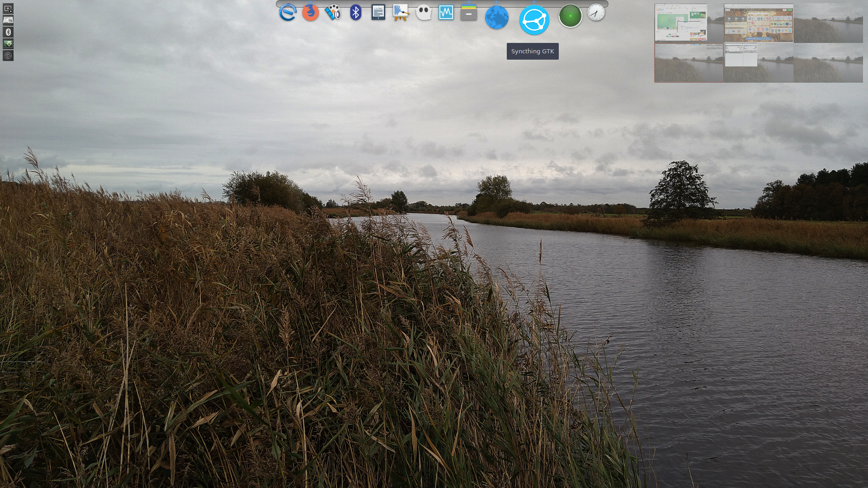Open the newspaper reader icon on the left sidebar
868x488 pixels.
coord(8,20)
